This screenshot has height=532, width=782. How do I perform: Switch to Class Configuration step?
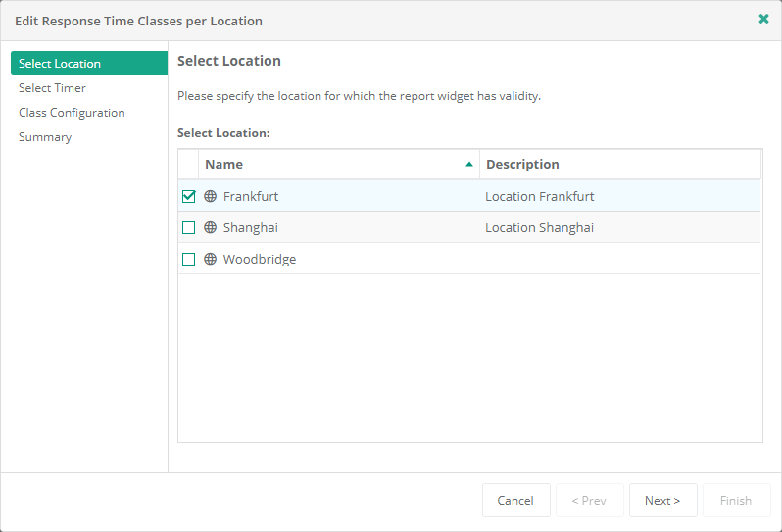tap(72, 113)
